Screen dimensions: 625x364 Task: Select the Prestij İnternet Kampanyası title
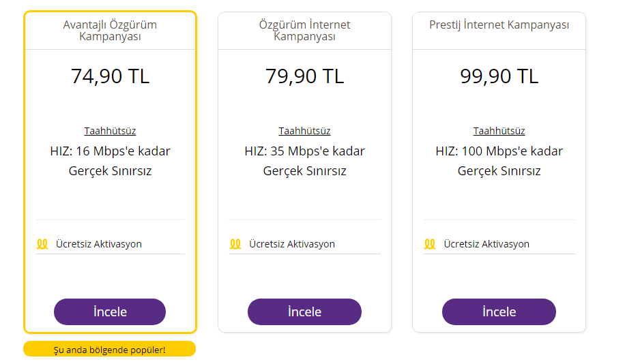(x=499, y=25)
